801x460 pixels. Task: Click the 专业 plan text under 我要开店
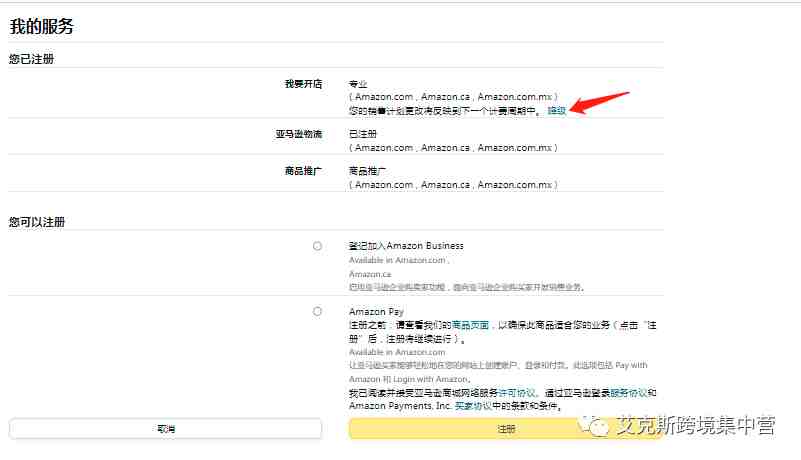coord(358,84)
